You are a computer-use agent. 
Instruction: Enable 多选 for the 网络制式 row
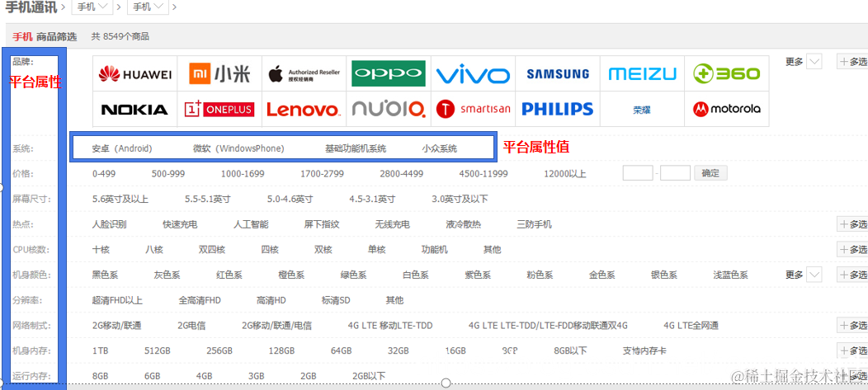[x=852, y=325]
